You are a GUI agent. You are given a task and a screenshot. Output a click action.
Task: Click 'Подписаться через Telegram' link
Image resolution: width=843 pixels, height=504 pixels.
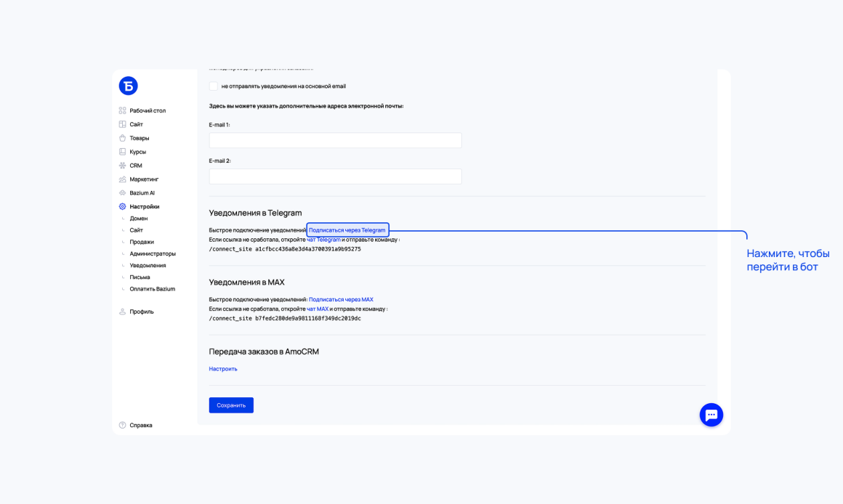(x=347, y=230)
